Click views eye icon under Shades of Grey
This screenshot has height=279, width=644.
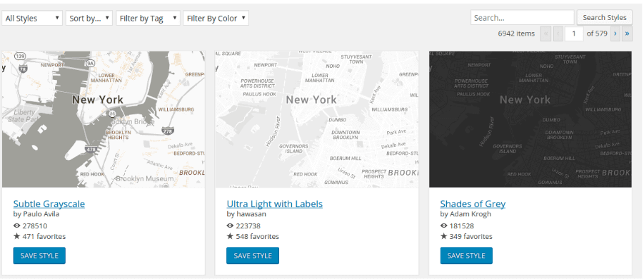pyautogui.click(x=443, y=225)
